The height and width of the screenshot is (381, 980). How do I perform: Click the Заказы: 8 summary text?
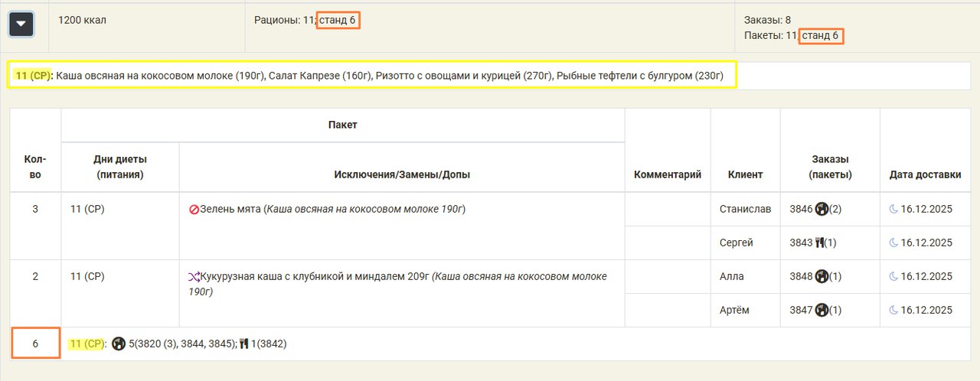pos(767,20)
